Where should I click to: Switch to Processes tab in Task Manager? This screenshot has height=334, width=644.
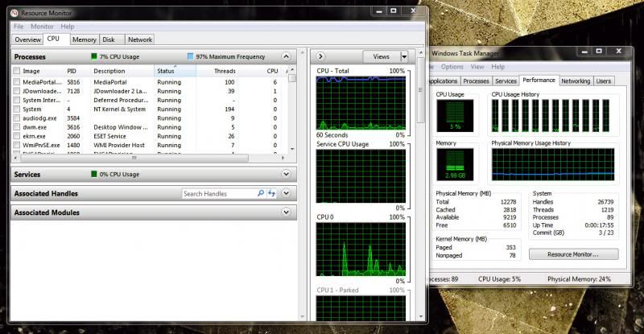pyautogui.click(x=476, y=81)
